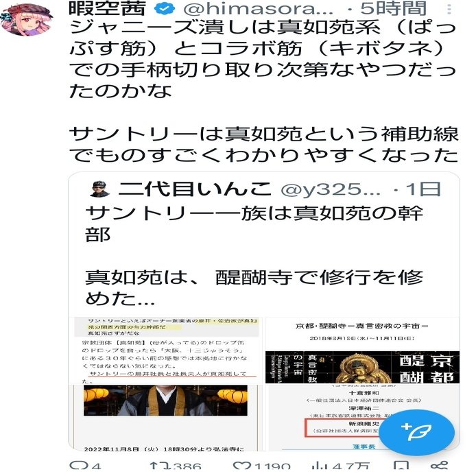Open the @y325... handle in quoted tweet

(331, 189)
